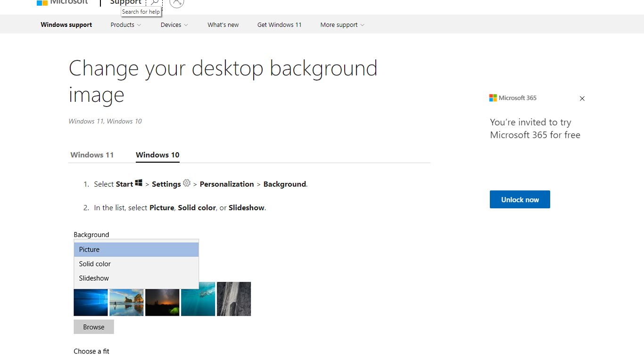
Task: Click the 'Change your desktop background image' heading
Action: click(x=223, y=81)
